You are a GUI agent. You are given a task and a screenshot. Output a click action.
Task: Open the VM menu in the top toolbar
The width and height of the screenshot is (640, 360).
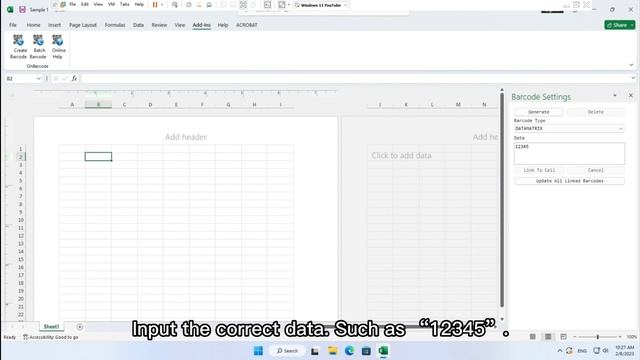tap(111, 4)
